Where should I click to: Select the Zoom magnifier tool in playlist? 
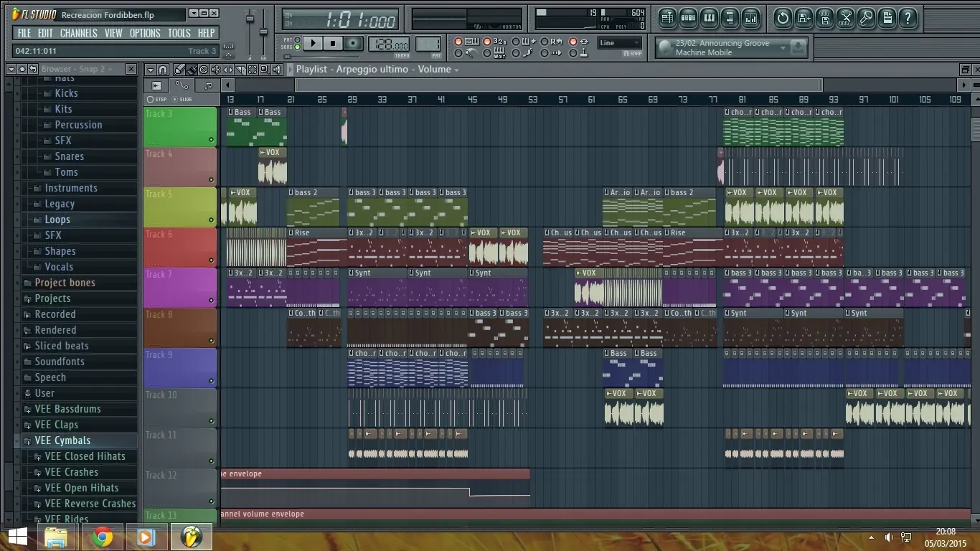264,70
